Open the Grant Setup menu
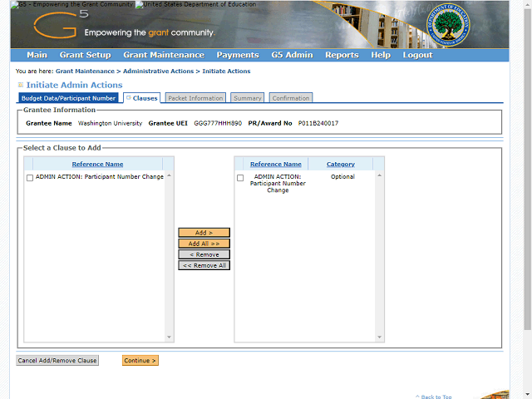532x399 pixels. click(85, 55)
